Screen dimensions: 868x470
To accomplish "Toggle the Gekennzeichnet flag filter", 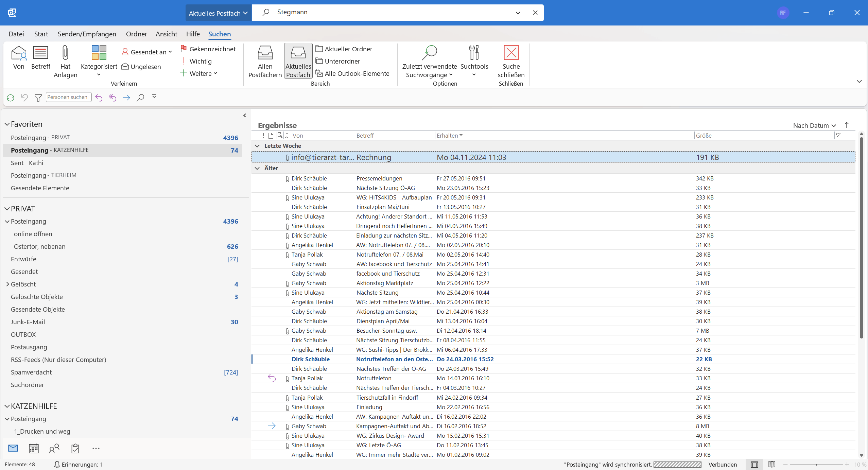I will click(208, 49).
